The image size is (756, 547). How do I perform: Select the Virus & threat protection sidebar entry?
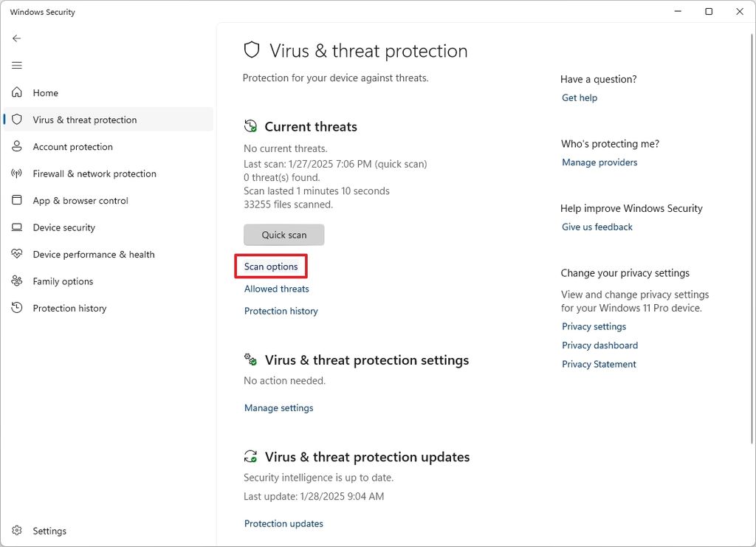84,119
